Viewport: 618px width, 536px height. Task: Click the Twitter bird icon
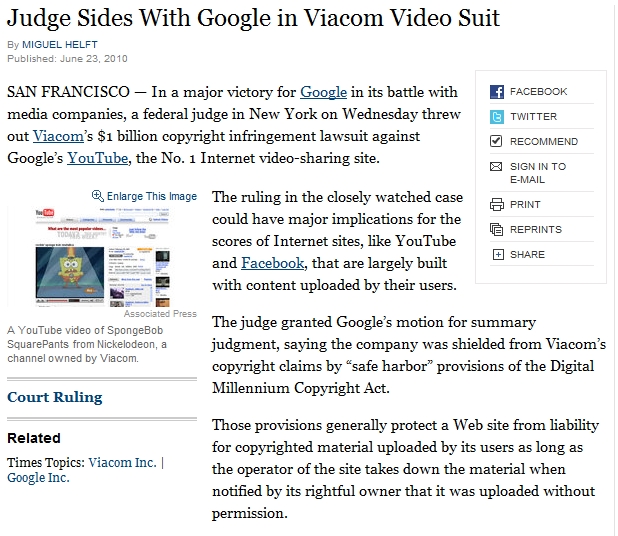click(497, 117)
